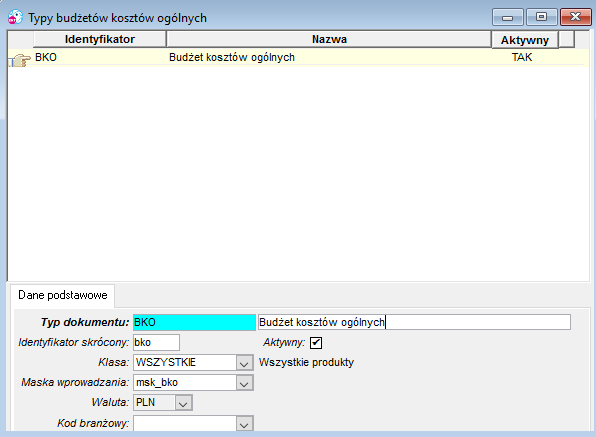Focus the document name field Budżet kosztów ogólnych

coord(414,322)
